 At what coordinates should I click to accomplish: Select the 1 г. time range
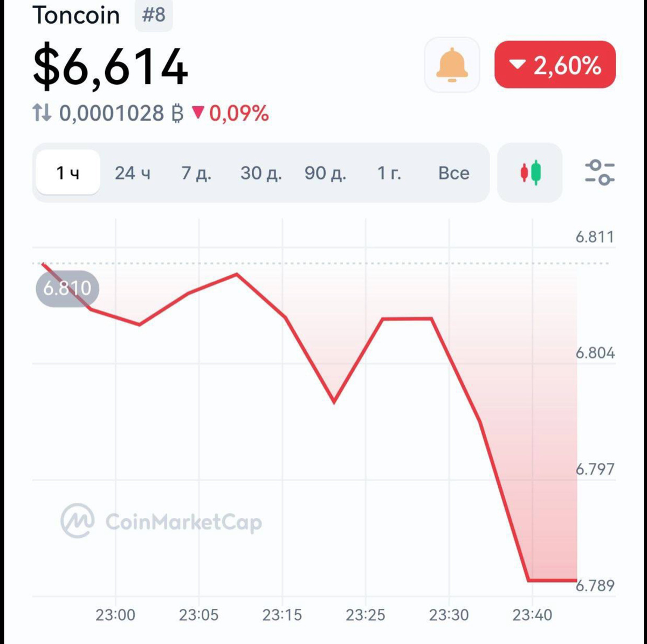(x=389, y=173)
